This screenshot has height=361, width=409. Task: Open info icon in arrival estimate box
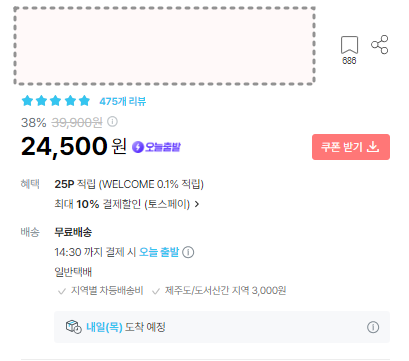click(x=373, y=327)
